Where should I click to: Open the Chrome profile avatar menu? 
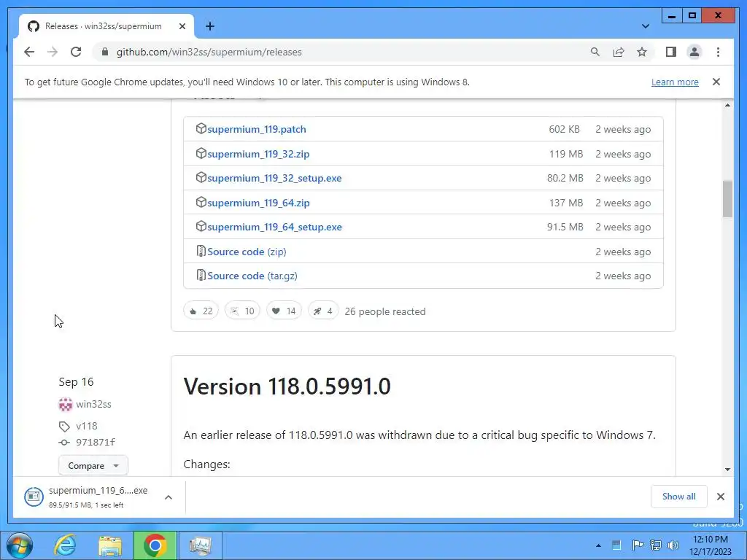pos(694,52)
